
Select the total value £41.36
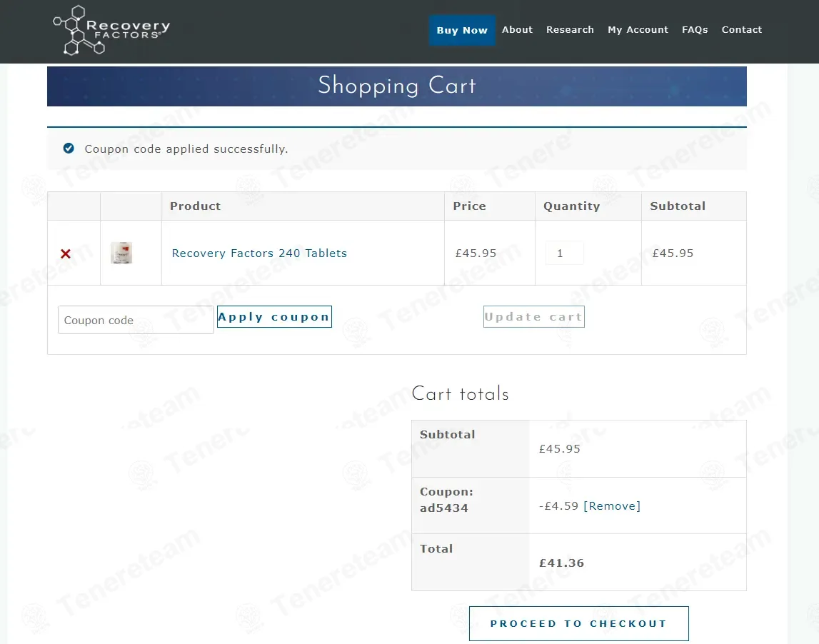pos(561,563)
